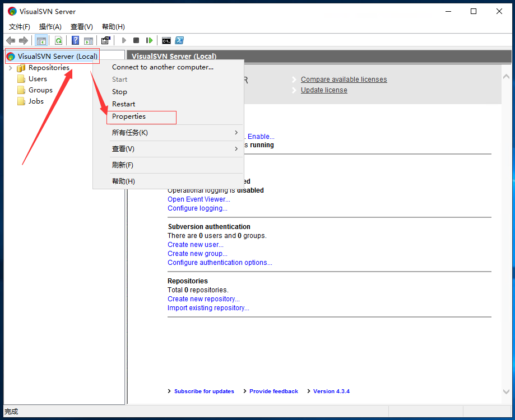The image size is (515, 420).
Task: Select the Groups tree item label
Action: click(x=40, y=90)
